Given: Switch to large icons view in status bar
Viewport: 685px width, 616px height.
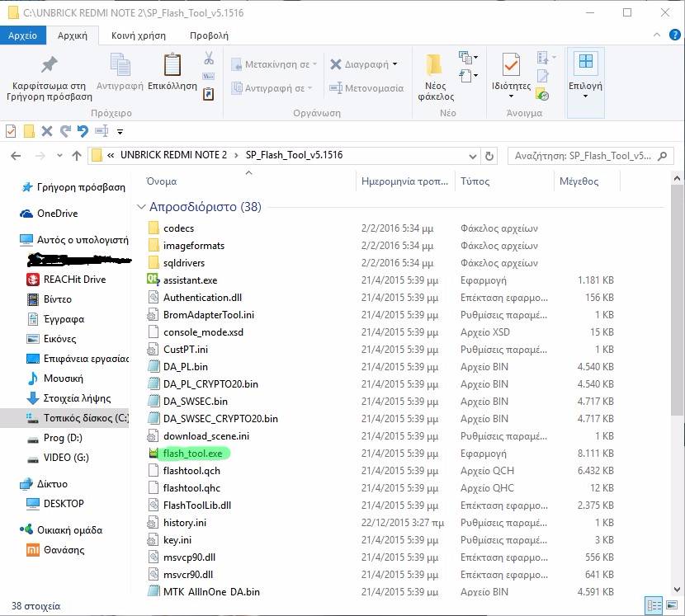Looking at the screenshot, I should coord(670,604).
